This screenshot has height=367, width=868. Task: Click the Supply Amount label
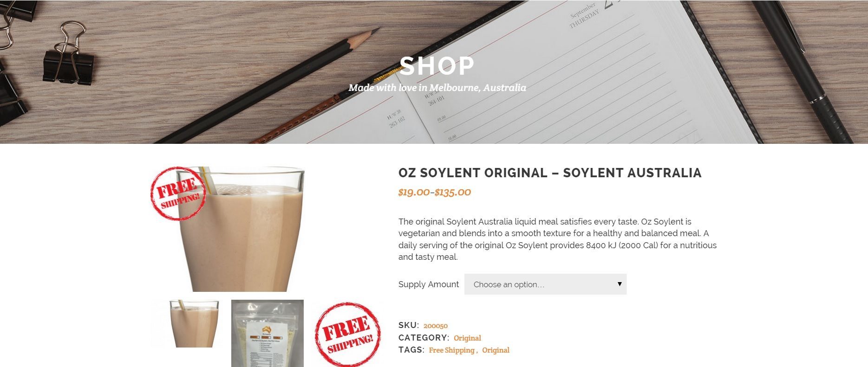coord(428,284)
